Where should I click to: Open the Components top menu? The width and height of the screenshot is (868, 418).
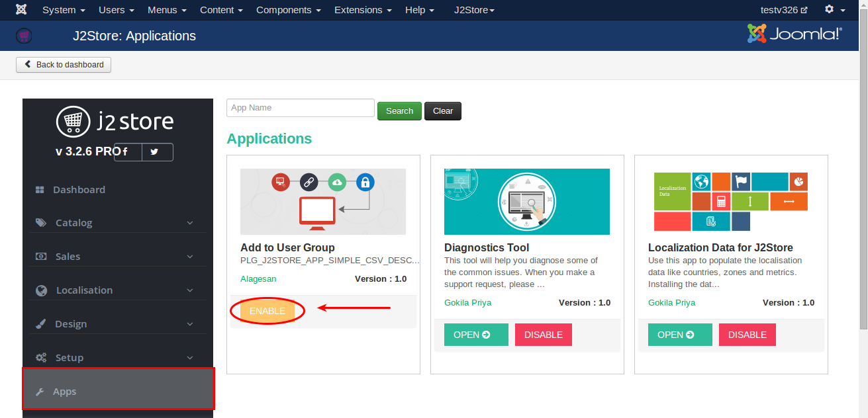[x=288, y=10]
